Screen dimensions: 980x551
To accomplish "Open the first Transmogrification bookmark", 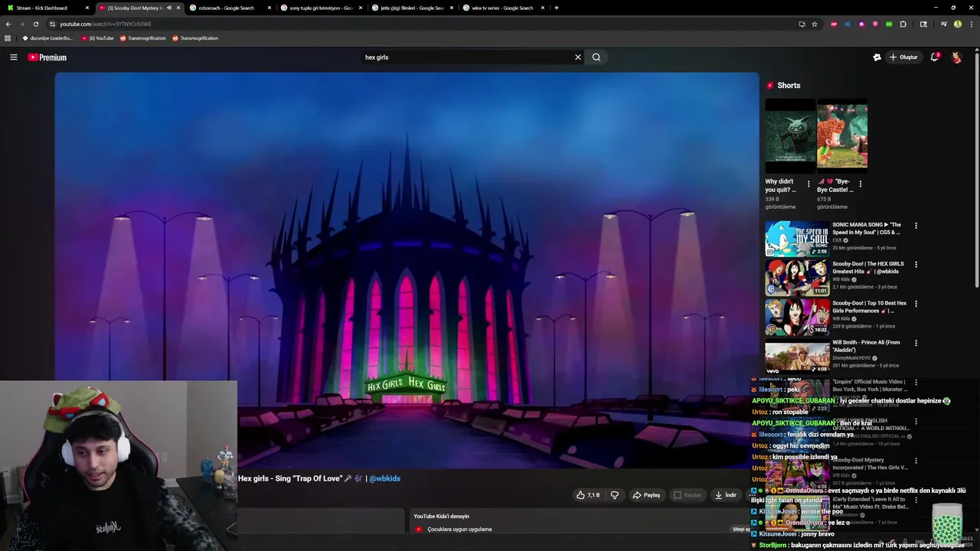I will (x=142, y=38).
